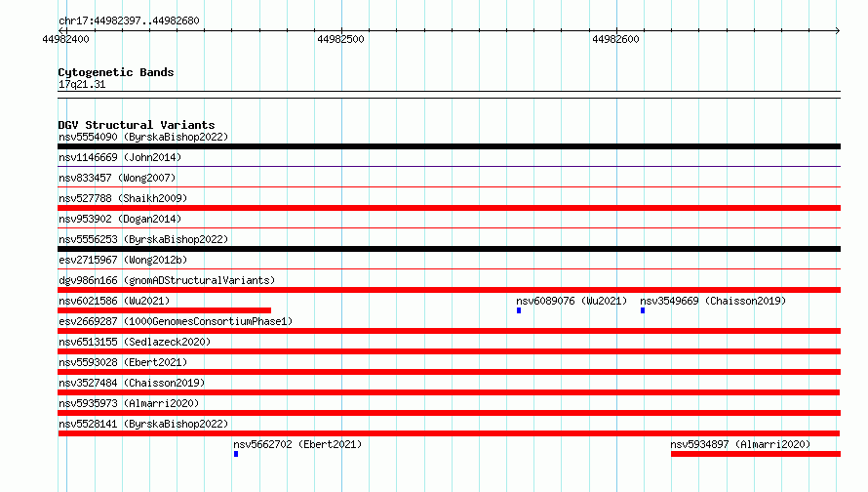
Task: Click the nsv3527484 (Chaisson2019) label
Action: click(x=132, y=383)
